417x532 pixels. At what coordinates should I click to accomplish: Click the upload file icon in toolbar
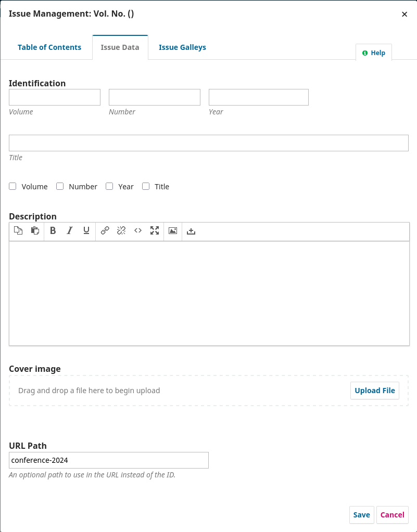pos(191,231)
